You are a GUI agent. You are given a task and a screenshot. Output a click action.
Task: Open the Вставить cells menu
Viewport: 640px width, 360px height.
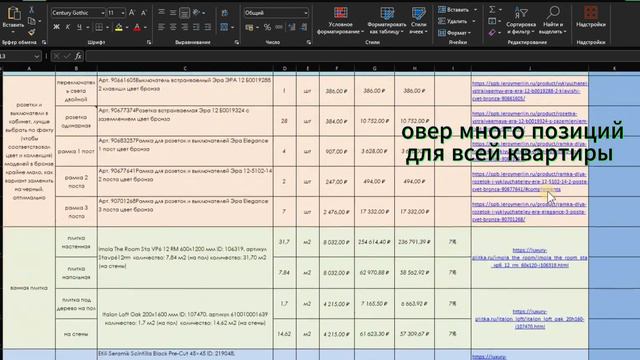pyautogui.click(x=457, y=9)
